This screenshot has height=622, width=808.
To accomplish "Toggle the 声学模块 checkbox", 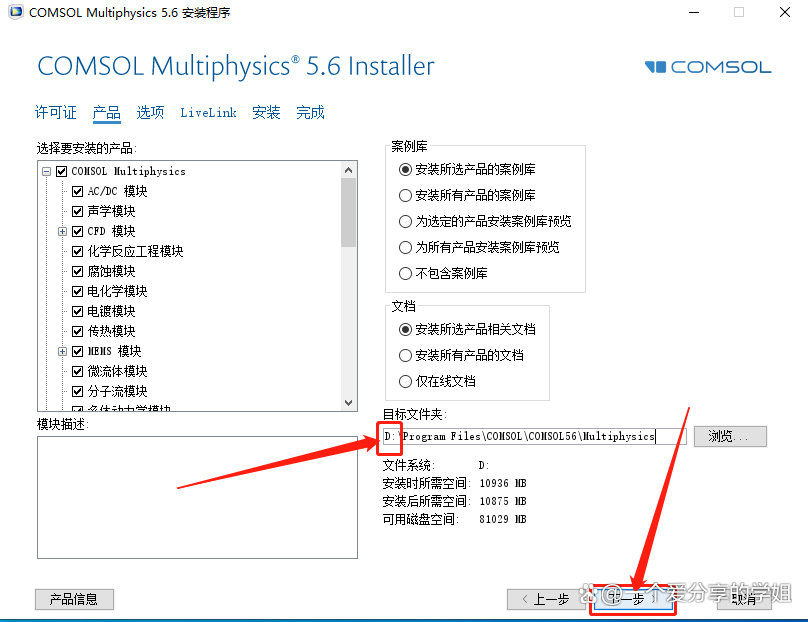I will [x=77, y=211].
